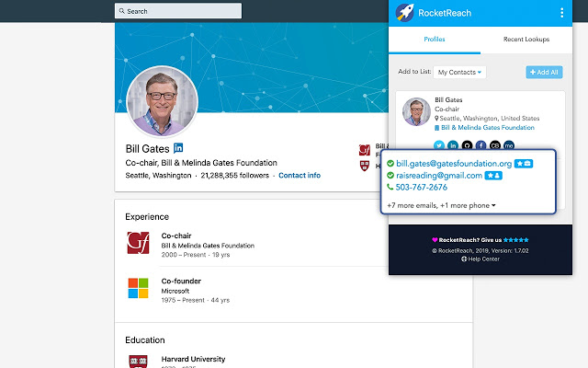Open the Contact info link
Screen dimensions: 588x368
pos(300,176)
